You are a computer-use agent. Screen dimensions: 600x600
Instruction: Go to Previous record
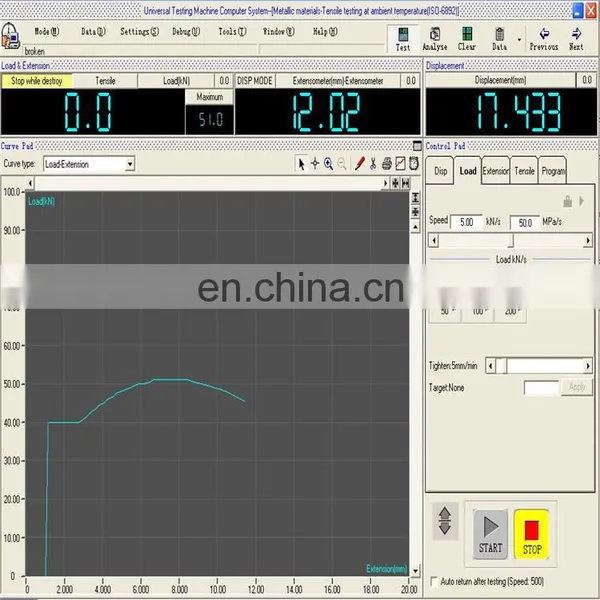[544, 39]
